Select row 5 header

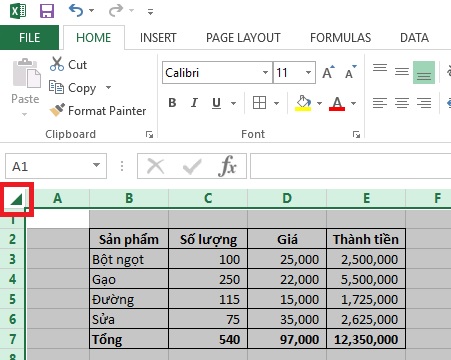pos(12,299)
